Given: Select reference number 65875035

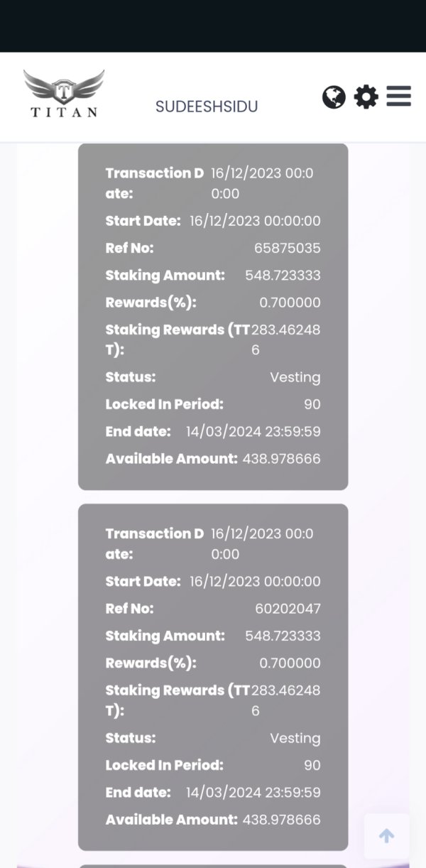Looking at the screenshot, I should (x=288, y=248).
